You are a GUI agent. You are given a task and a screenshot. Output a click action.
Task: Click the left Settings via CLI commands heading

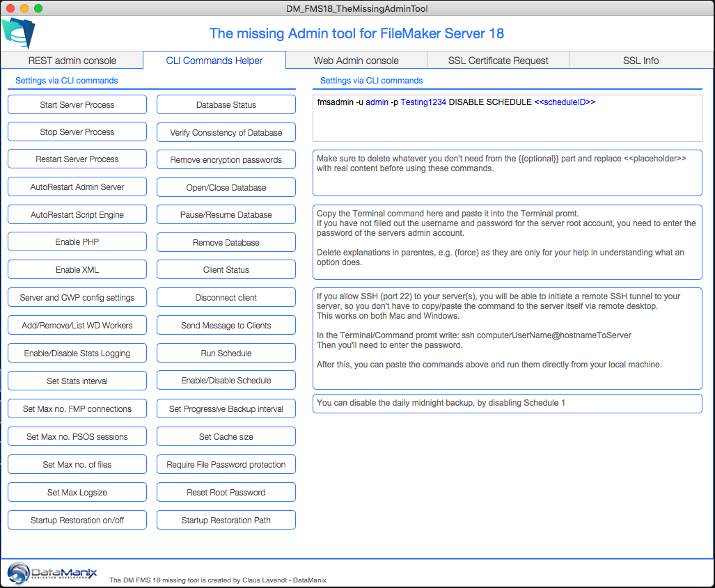[x=67, y=81]
